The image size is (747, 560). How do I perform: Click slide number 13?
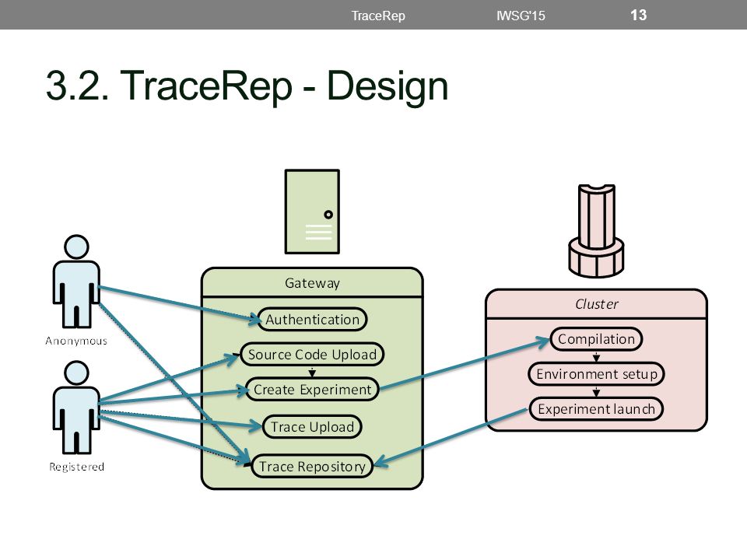[638, 16]
